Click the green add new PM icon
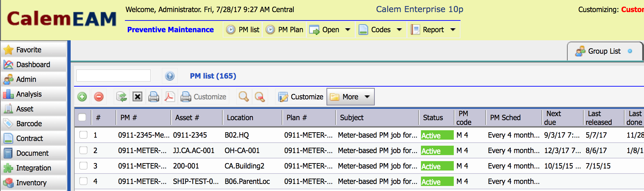The height and width of the screenshot is (191, 644). (82, 97)
